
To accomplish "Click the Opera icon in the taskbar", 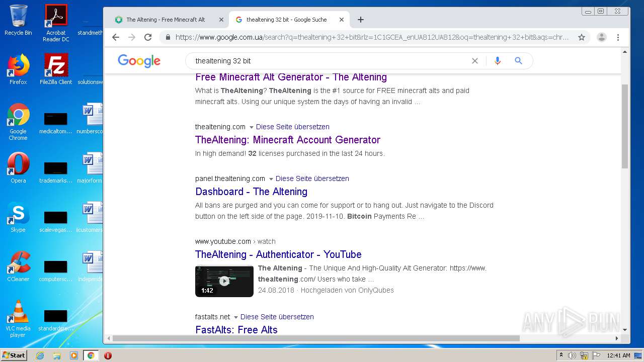I will tap(108, 355).
